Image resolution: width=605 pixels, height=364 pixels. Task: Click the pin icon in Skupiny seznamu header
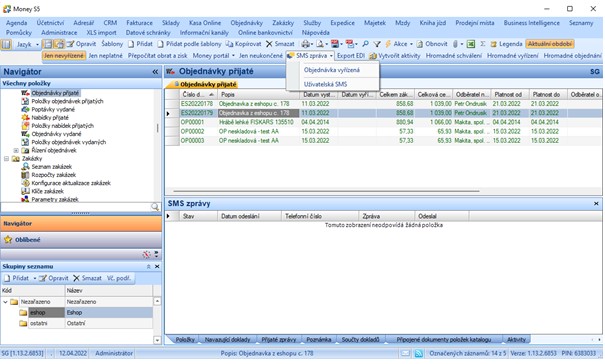point(149,267)
